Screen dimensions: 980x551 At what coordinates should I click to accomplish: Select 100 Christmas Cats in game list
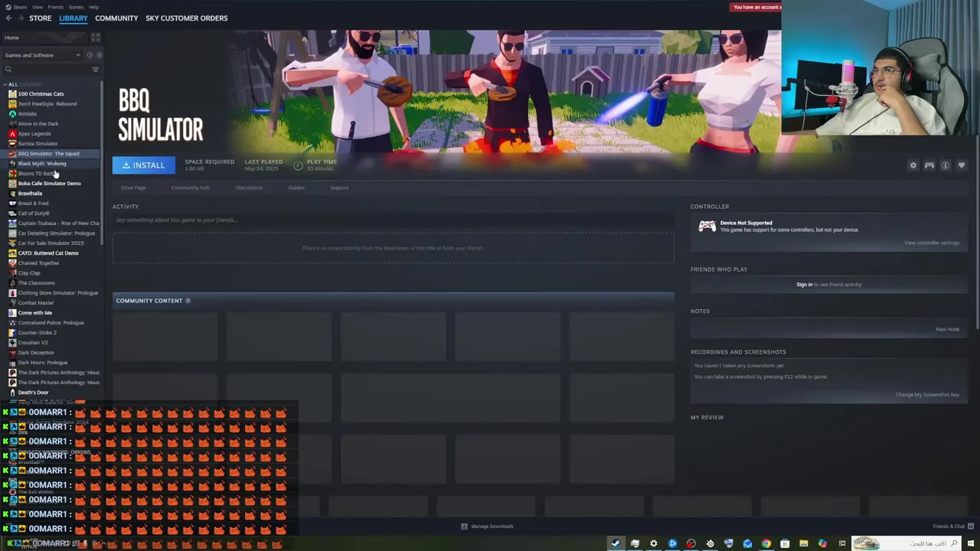pyautogui.click(x=41, y=94)
